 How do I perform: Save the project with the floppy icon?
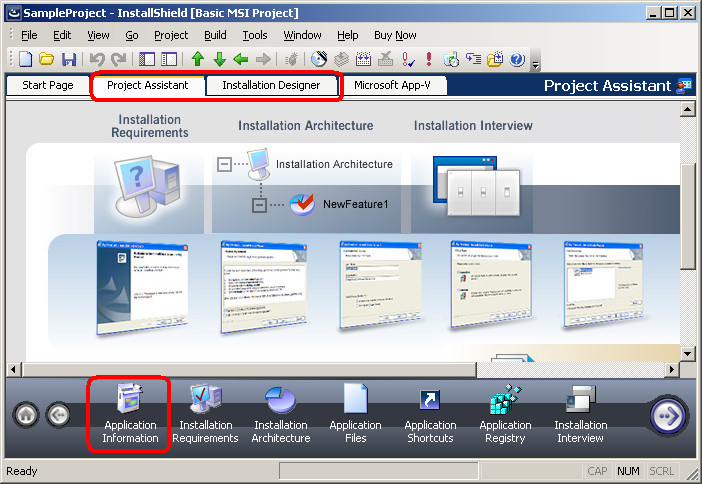pyautogui.click(x=68, y=59)
